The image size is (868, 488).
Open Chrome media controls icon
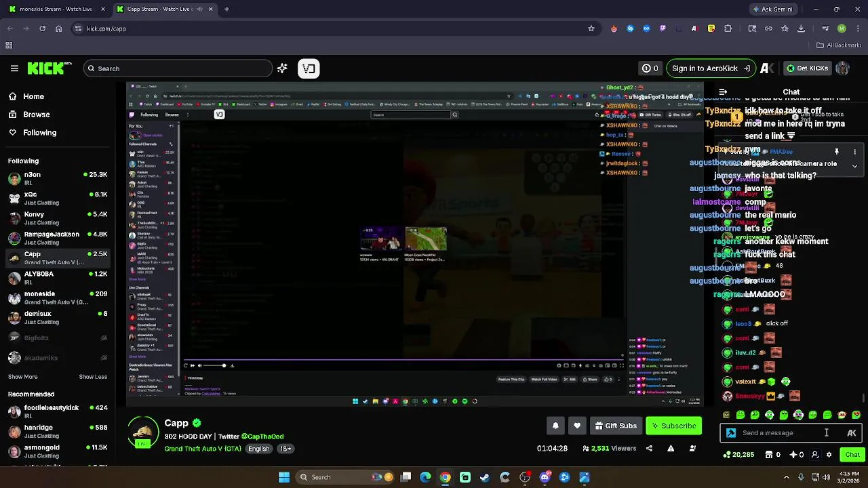[x=825, y=28]
